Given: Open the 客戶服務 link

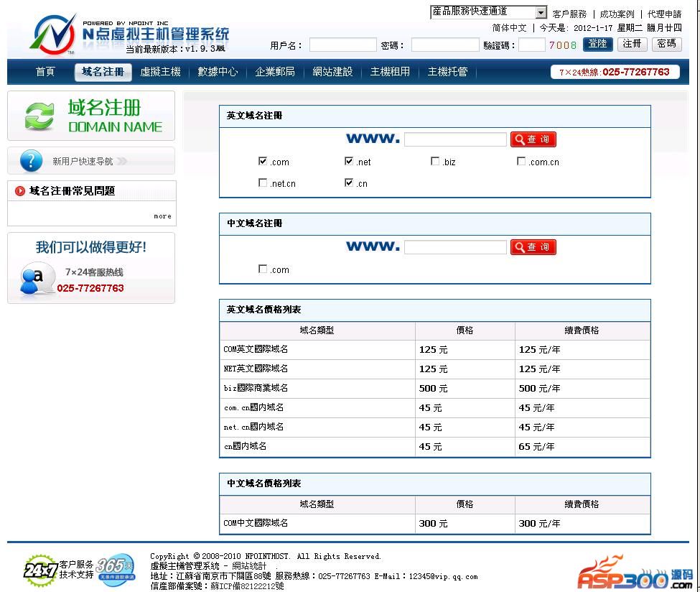Looking at the screenshot, I should point(569,14).
